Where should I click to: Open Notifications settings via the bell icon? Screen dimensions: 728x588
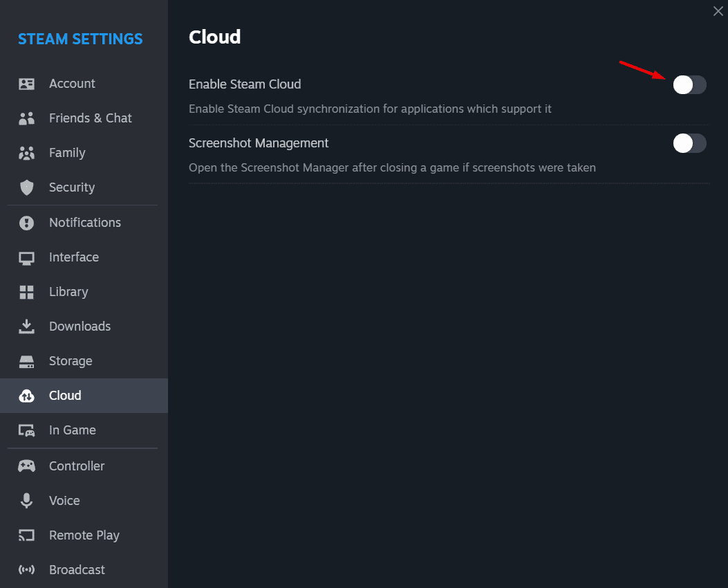(26, 222)
